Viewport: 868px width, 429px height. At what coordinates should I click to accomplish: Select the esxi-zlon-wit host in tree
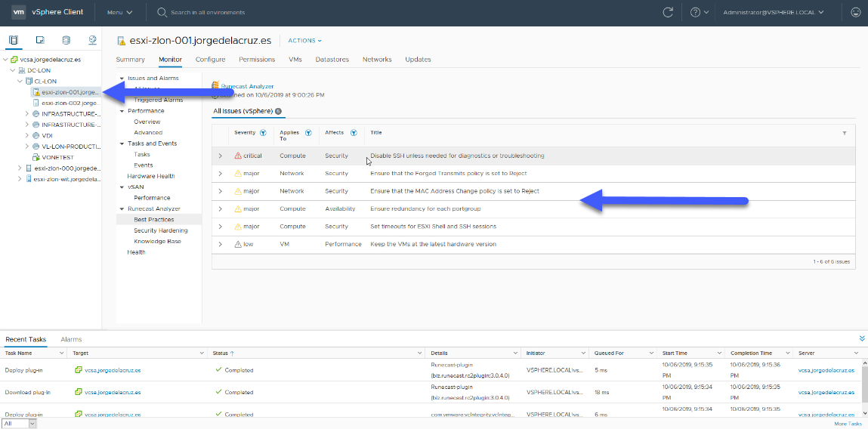[x=67, y=179]
